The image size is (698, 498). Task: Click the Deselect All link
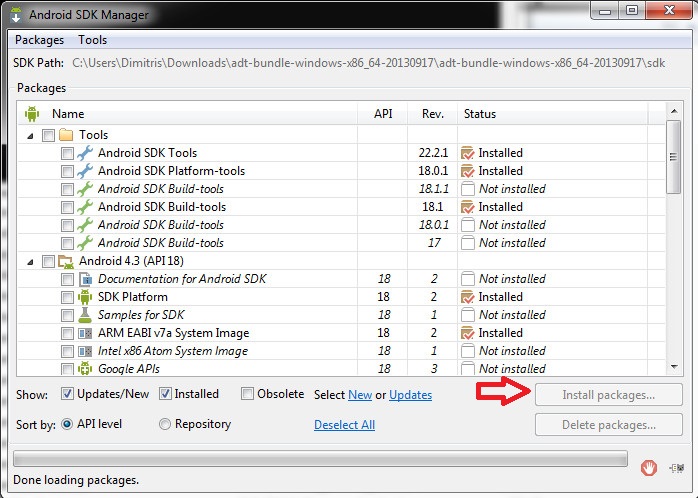[x=345, y=425]
